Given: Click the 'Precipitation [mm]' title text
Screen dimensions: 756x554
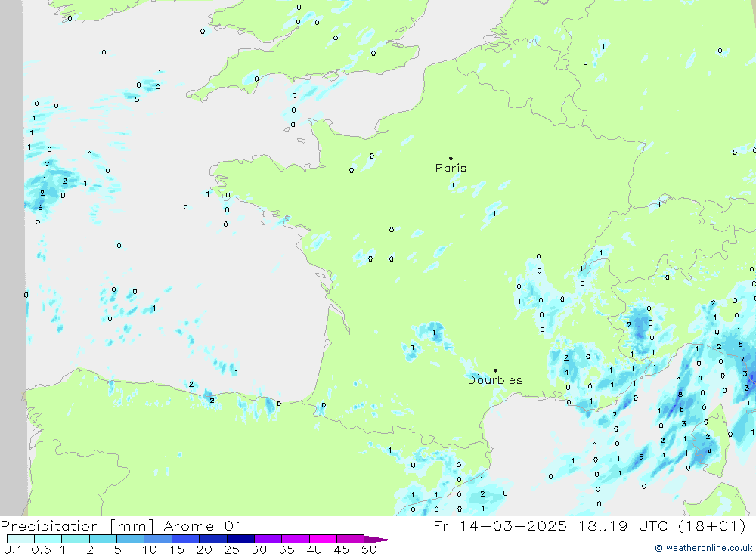Looking at the screenshot, I should coord(77,526).
